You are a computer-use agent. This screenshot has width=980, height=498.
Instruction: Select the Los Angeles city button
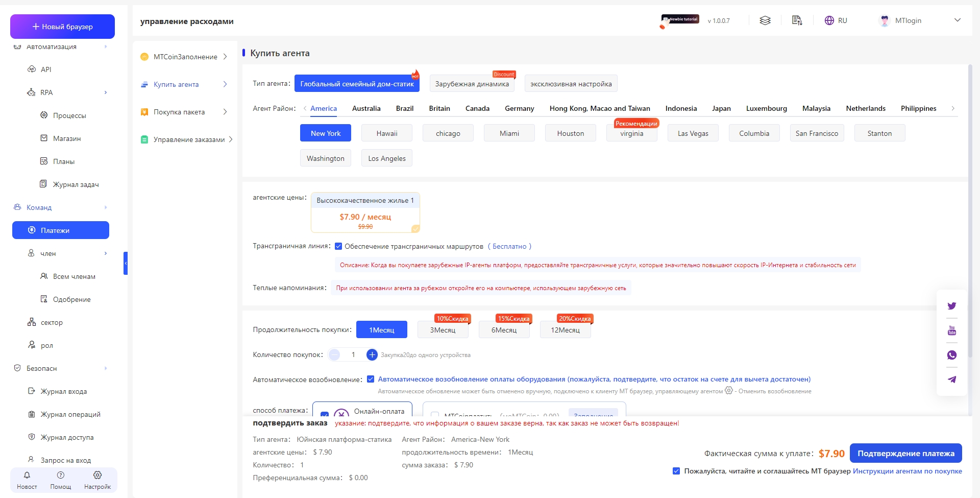(386, 158)
